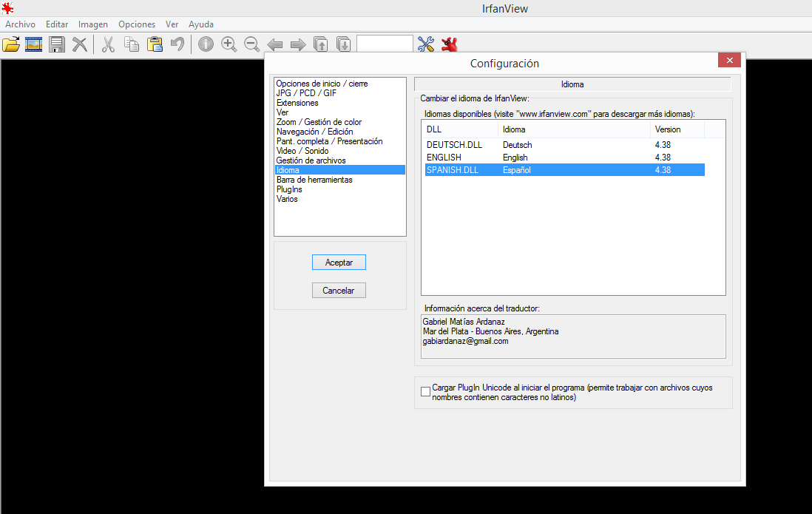Click the Copy toolbar icon
This screenshot has width=812, height=514.
(x=132, y=44)
